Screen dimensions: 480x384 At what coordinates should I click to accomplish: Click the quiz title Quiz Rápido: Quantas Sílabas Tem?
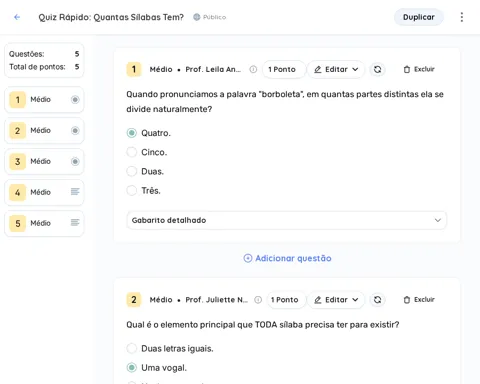coord(111,17)
